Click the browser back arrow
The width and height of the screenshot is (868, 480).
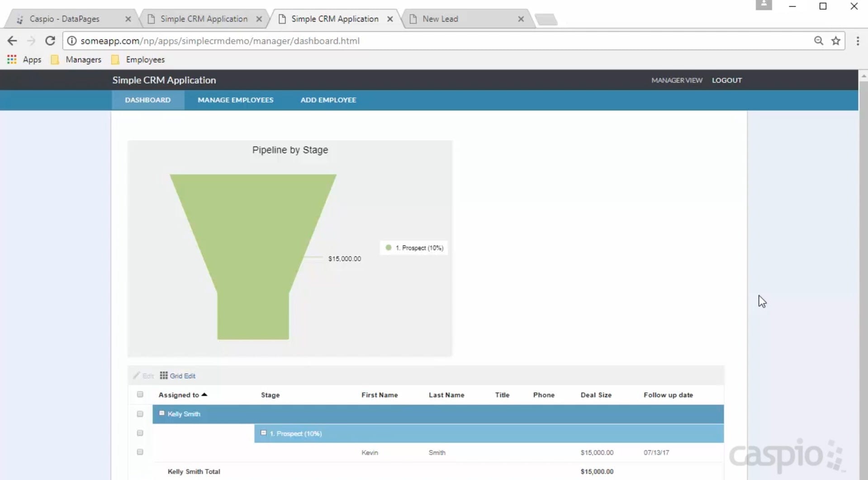point(12,41)
